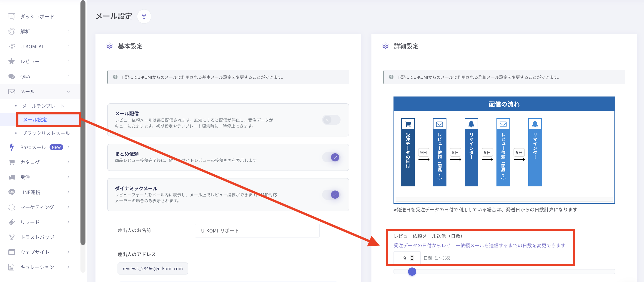644x282 pixels.
Task: Click the help question mark icon
Action: [144, 17]
